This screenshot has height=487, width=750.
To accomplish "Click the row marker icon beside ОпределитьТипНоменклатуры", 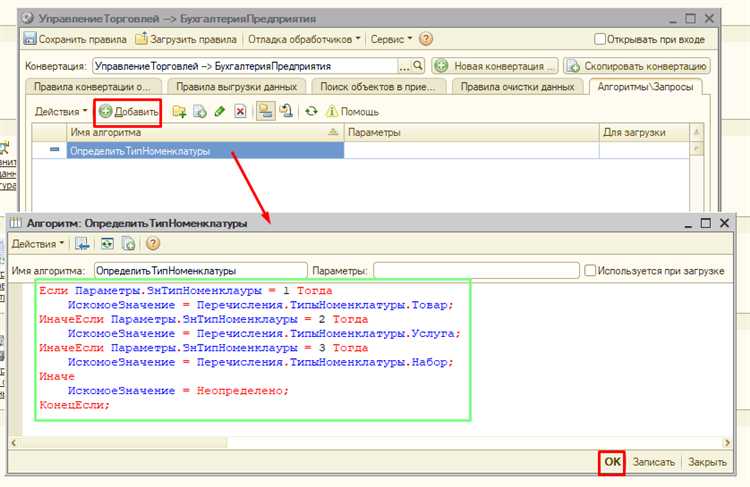I will tap(55, 150).
